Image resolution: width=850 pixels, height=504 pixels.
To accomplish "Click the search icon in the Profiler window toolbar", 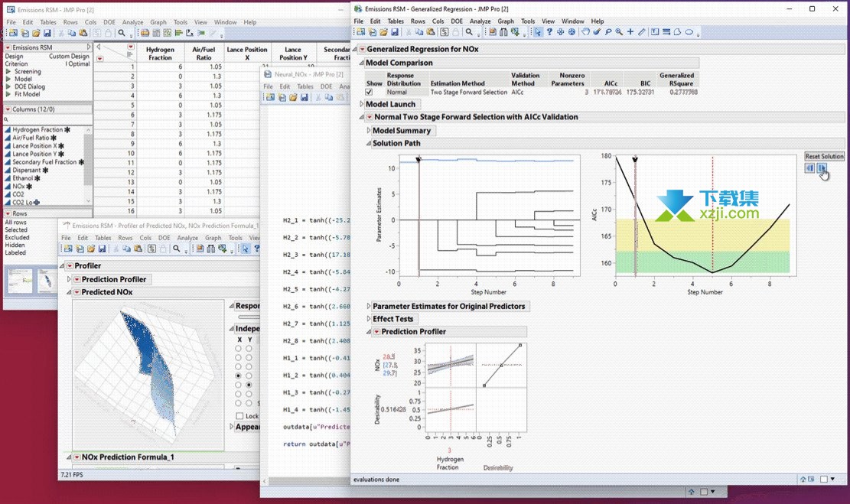I will click(x=176, y=249).
